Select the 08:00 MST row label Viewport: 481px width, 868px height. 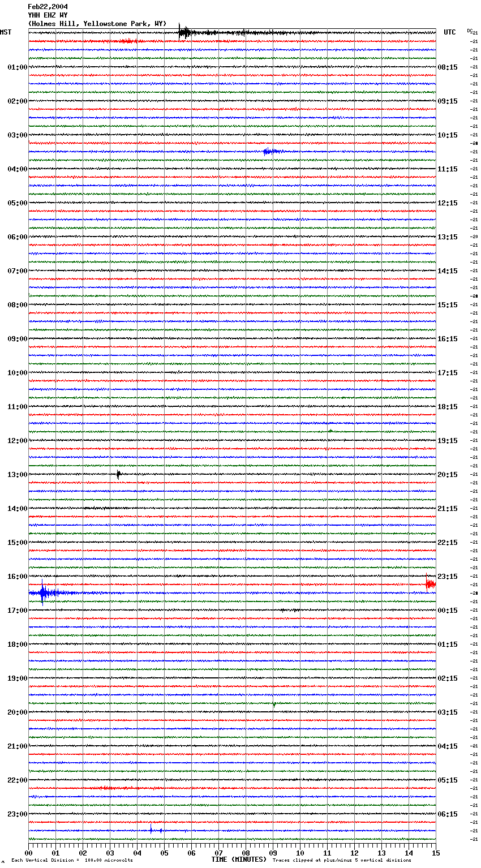18,305
